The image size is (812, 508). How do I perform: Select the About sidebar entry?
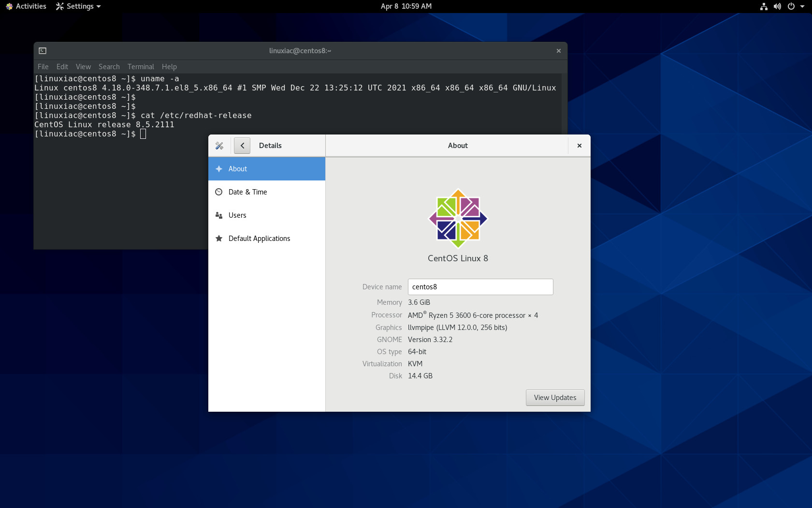[x=267, y=169]
